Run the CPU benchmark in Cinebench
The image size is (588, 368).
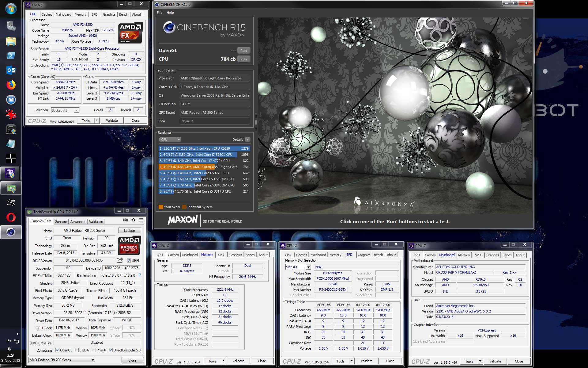(x=243, y=59)
